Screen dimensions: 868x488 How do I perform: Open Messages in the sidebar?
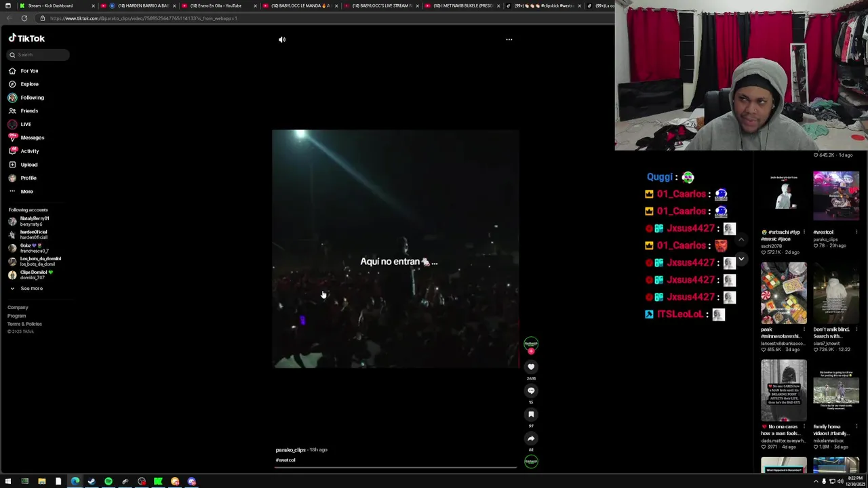26,138
